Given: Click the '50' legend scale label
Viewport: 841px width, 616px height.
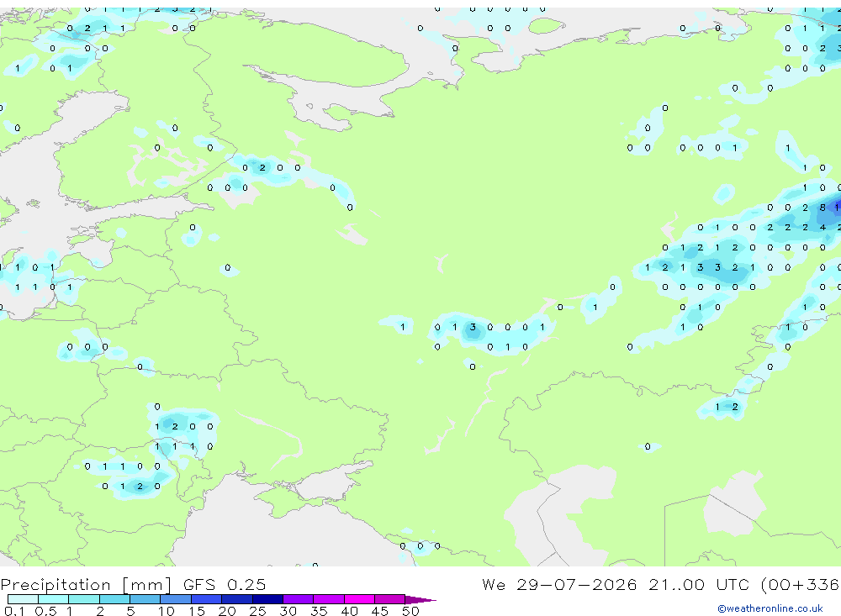Looking at the screenshot, I should (410, 611).
